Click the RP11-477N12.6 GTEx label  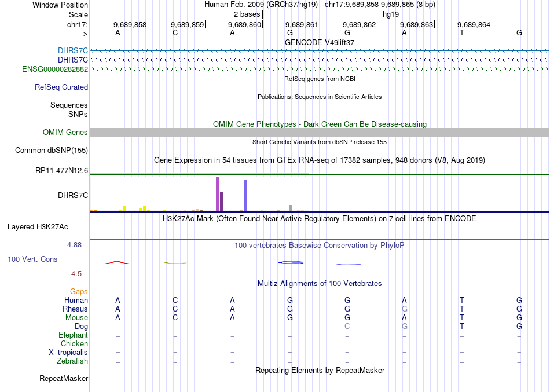tap(62, 171)
